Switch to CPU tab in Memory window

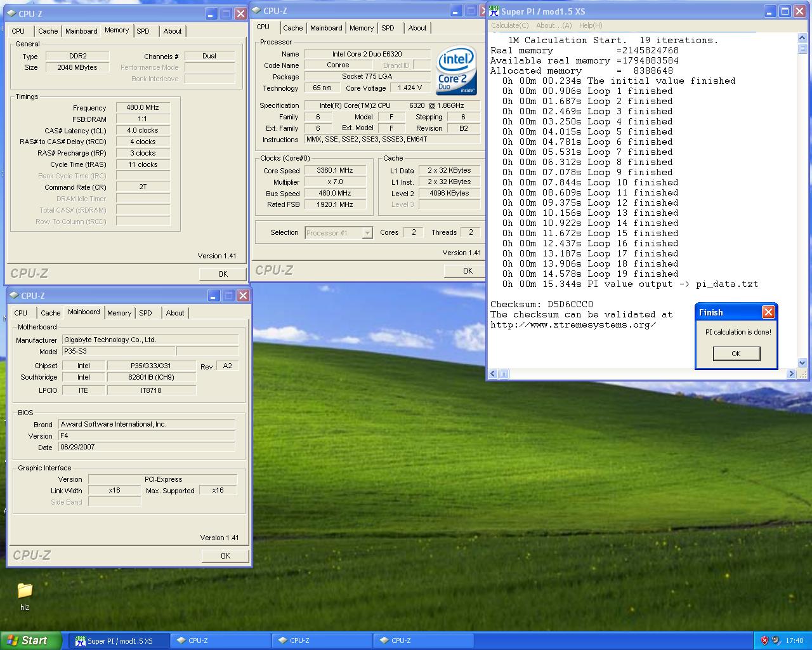(18, 31)
